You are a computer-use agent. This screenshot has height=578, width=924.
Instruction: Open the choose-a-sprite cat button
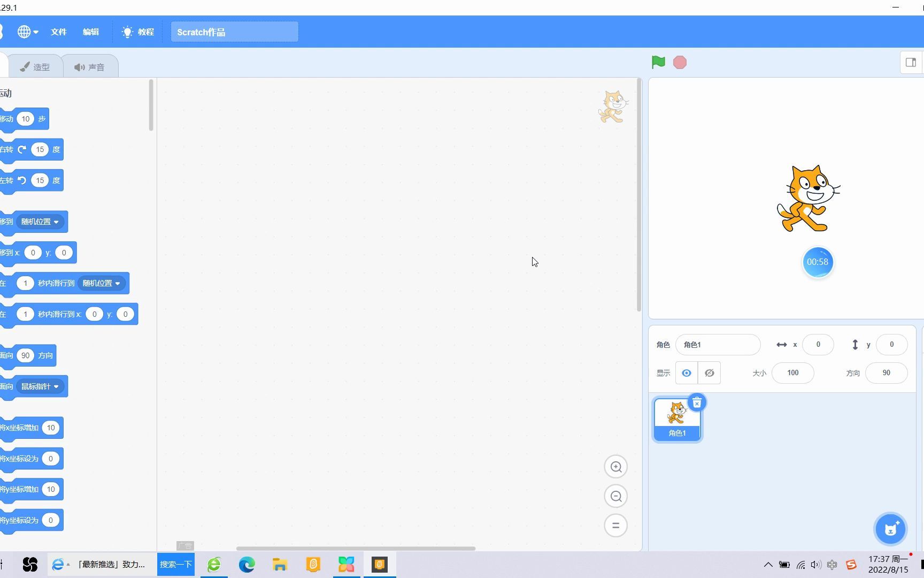[x=890, y=529]
